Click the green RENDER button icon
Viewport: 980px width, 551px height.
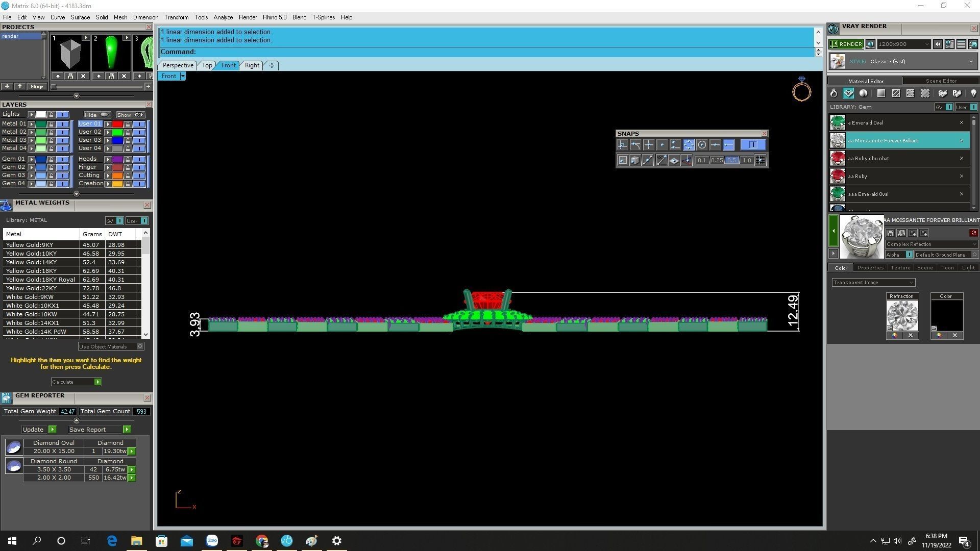tap(846, 44)
